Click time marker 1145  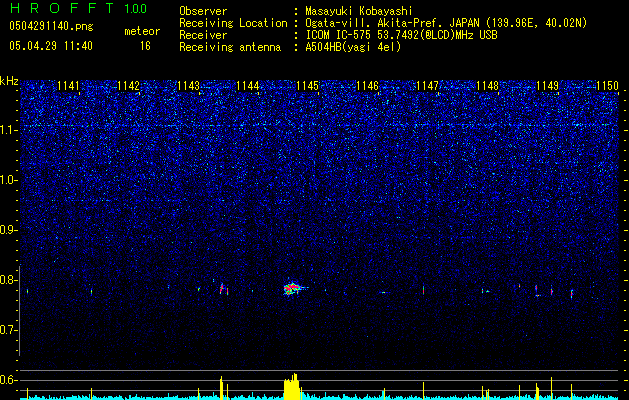point(308,86)
